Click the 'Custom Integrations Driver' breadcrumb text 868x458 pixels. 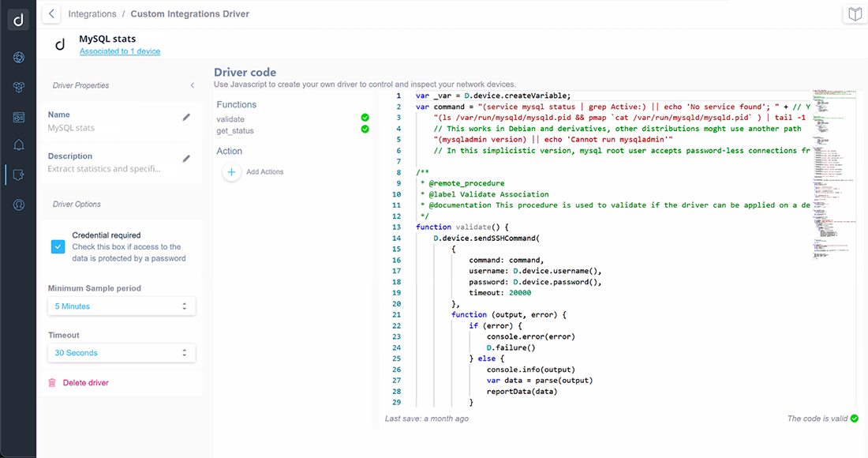[x=190, y=14]
